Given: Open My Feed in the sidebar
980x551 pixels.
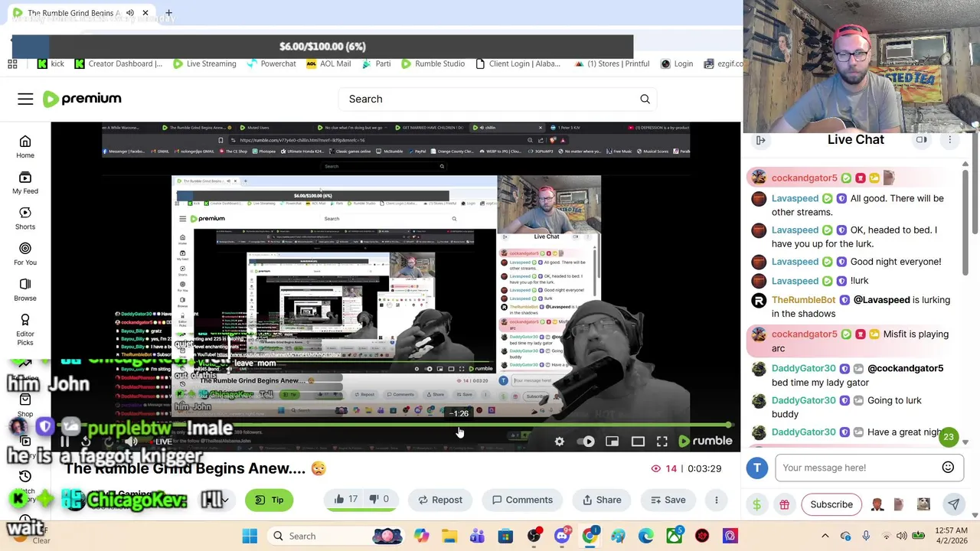Looking at the screenshot, I should point(25,183).
